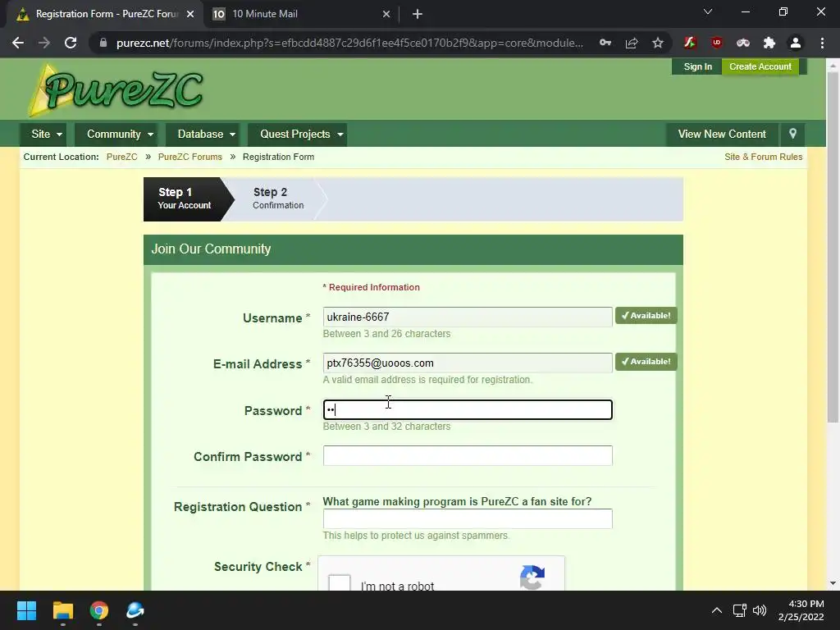The height and width of the screenshot is (630, 840).
Task: Open File Explorer from the taskbar
Action: [x=62, y=610]
